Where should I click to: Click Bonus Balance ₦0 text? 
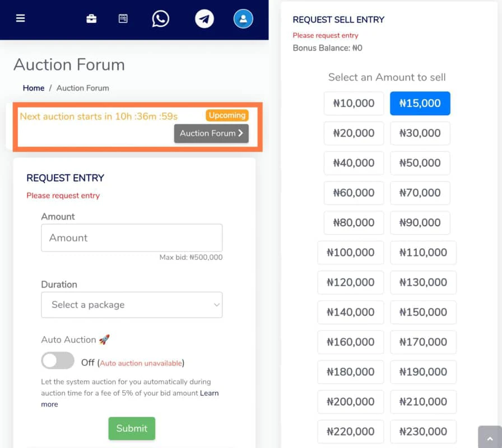click(x=328, y=48)
